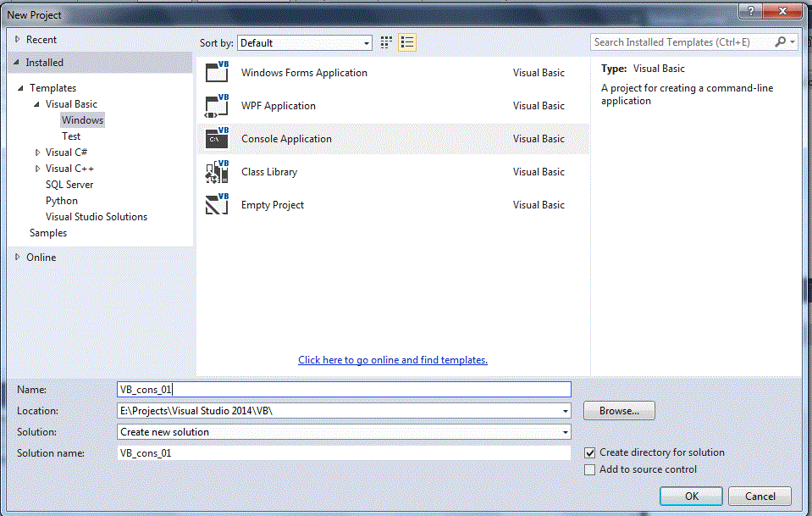Select Test under Visual Basic
The height and width of the screenshot is (516, 812).
tap(71, 136)
